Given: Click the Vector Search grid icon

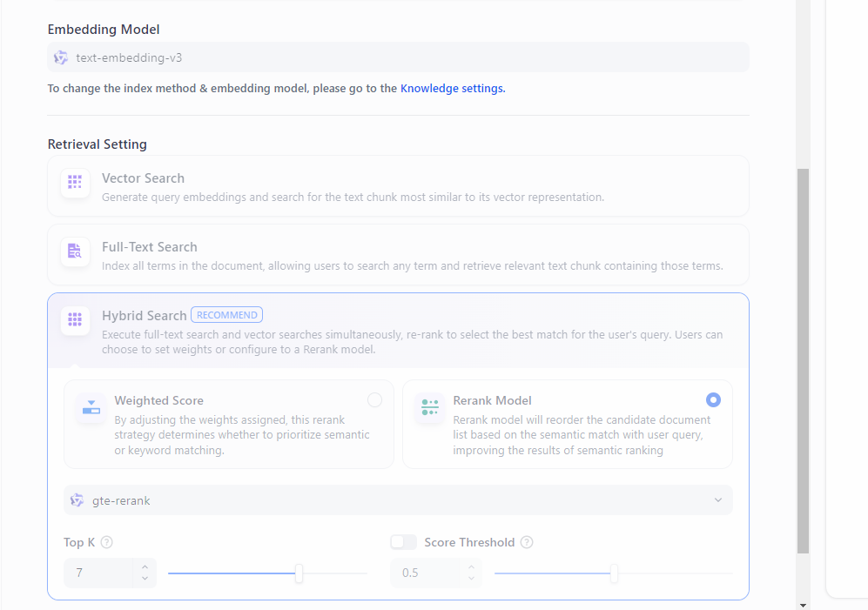Looking at the screenshot, I should point(75,183).
